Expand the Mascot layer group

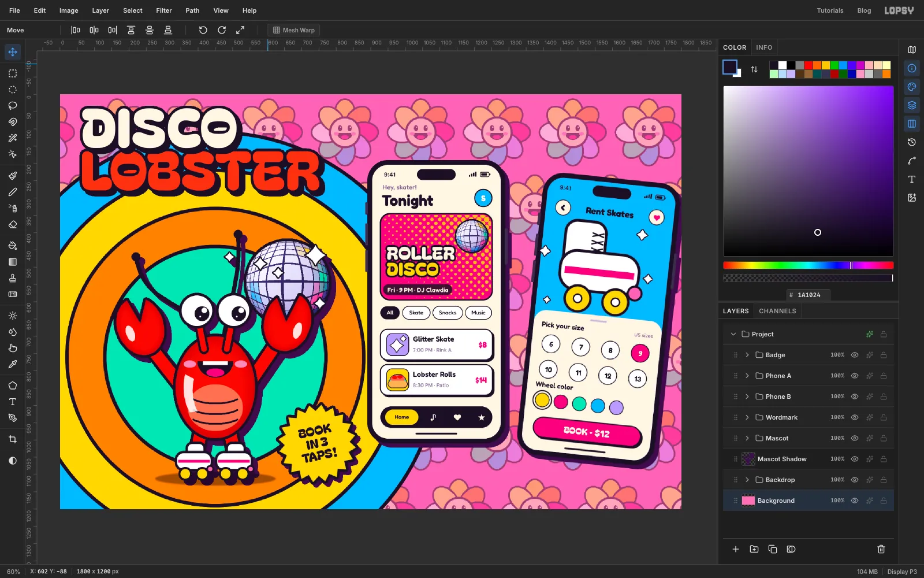(x=747, y=438)
